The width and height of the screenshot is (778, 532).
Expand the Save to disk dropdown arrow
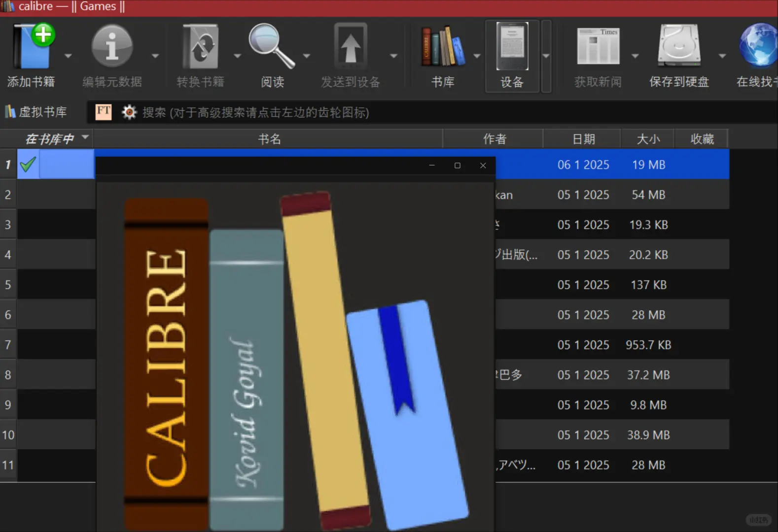[722, 56]
